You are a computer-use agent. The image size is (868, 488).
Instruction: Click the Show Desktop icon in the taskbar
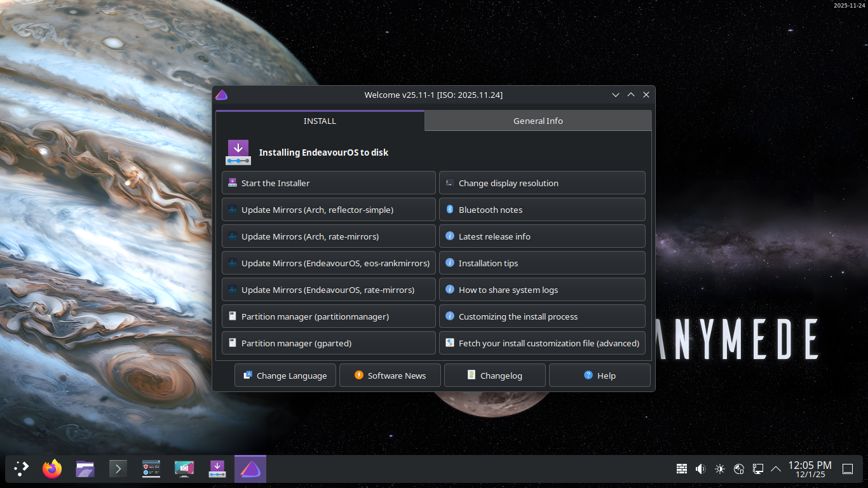(848, 469)
